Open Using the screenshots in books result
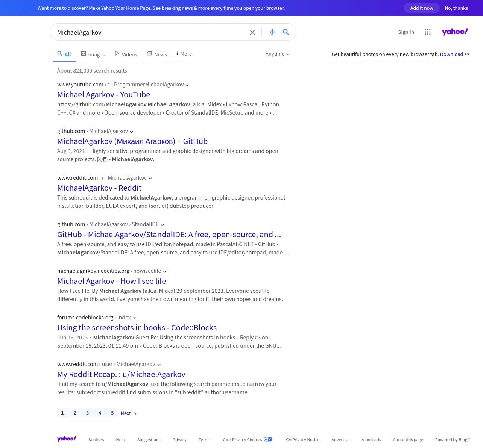The height and width of the screenshot is (448, 483). point(137,328)
